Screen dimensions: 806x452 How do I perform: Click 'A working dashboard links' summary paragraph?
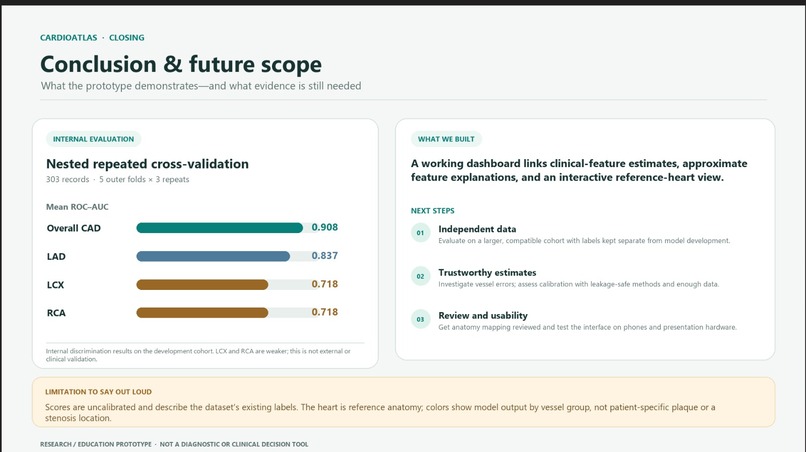pyautogui.click(x=579, y=170)
